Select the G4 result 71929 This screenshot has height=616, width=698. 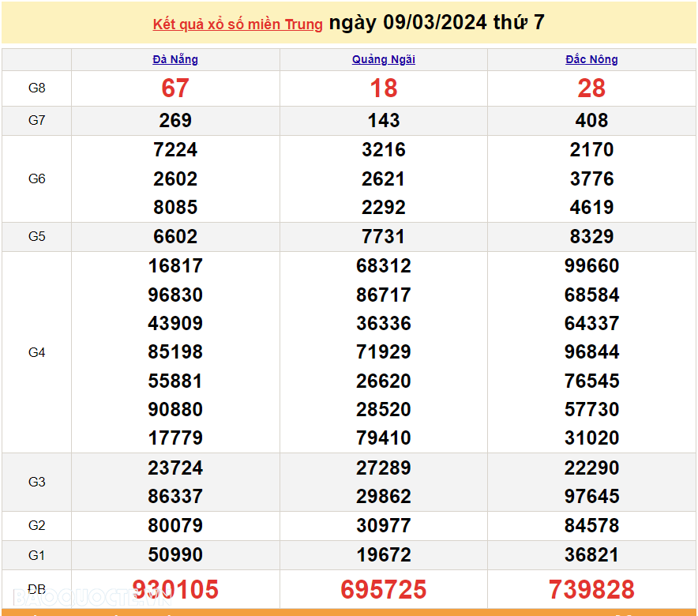[x=384, y=352]
